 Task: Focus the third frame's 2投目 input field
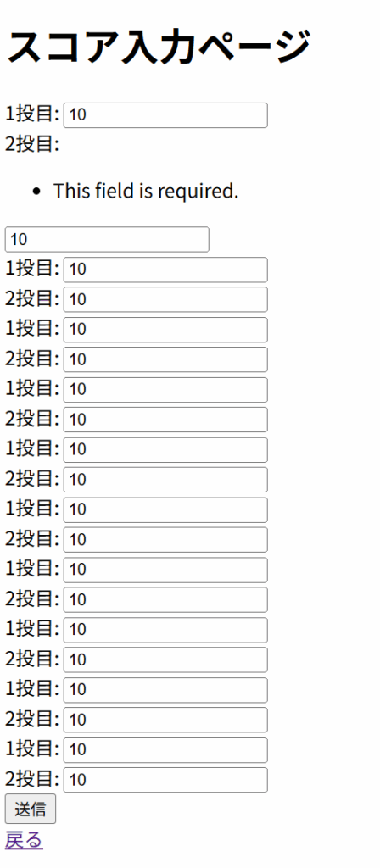tap(165, 359)
